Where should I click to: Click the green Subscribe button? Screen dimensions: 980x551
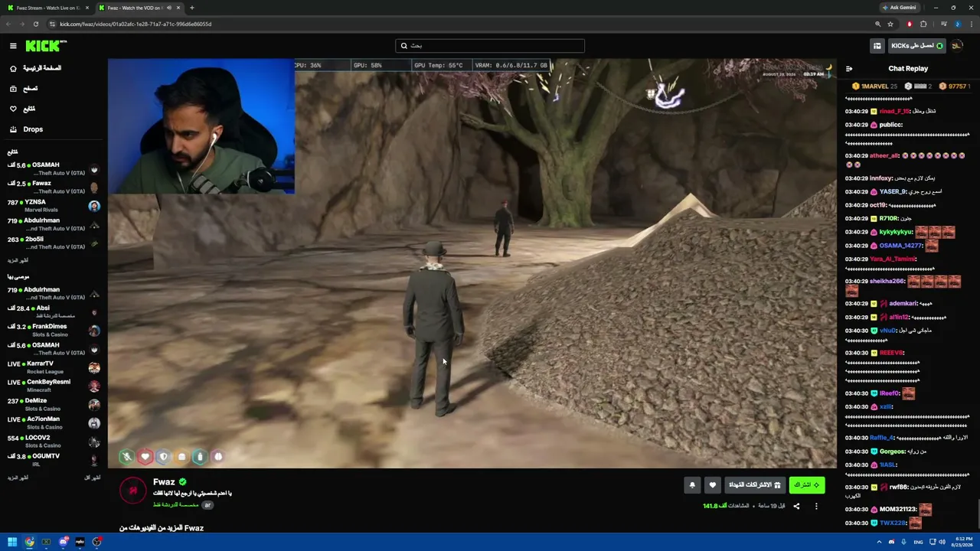coord(807,485)
